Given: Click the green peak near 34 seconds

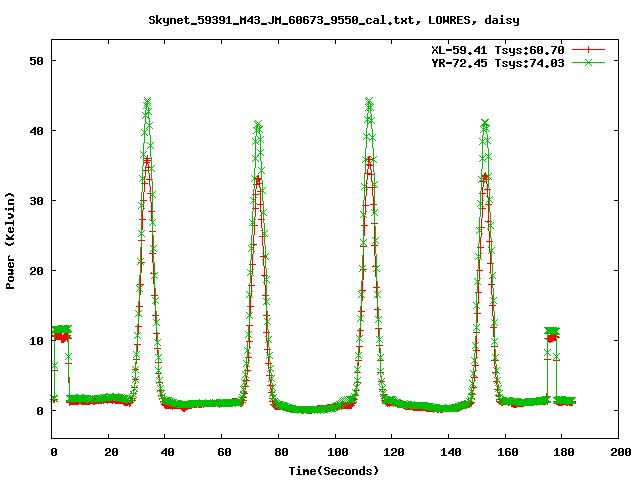Looking at the screenshot, I should tap(147, 101).
